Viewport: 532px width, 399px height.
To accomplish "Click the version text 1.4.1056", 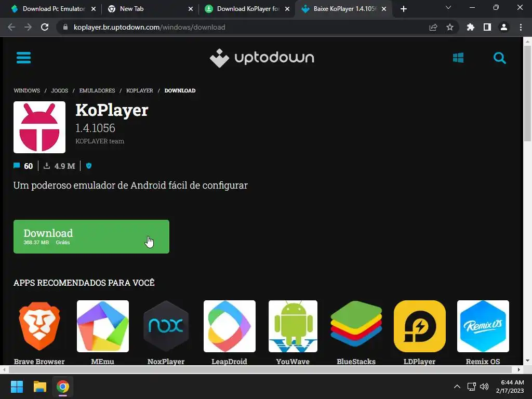I will point(96,128).
